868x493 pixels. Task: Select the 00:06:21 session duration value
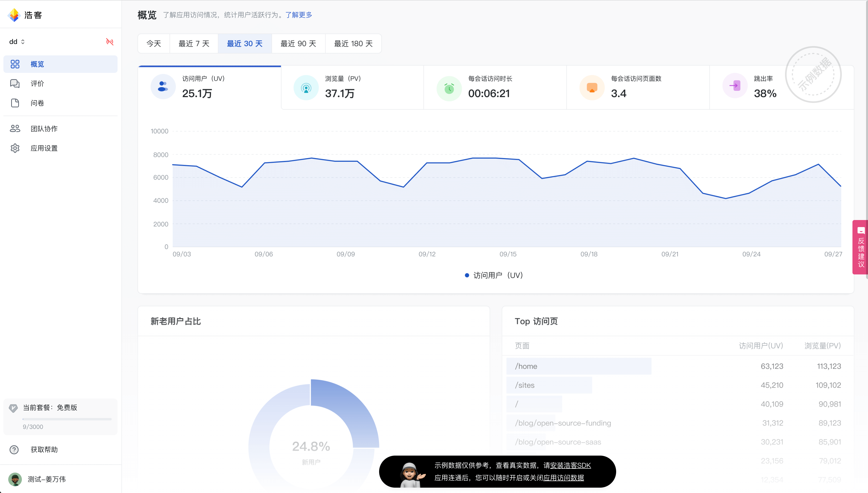489,93
